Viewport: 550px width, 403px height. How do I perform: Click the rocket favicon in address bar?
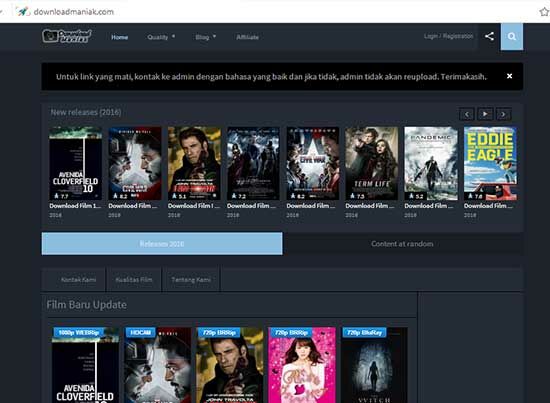(23, 12)
